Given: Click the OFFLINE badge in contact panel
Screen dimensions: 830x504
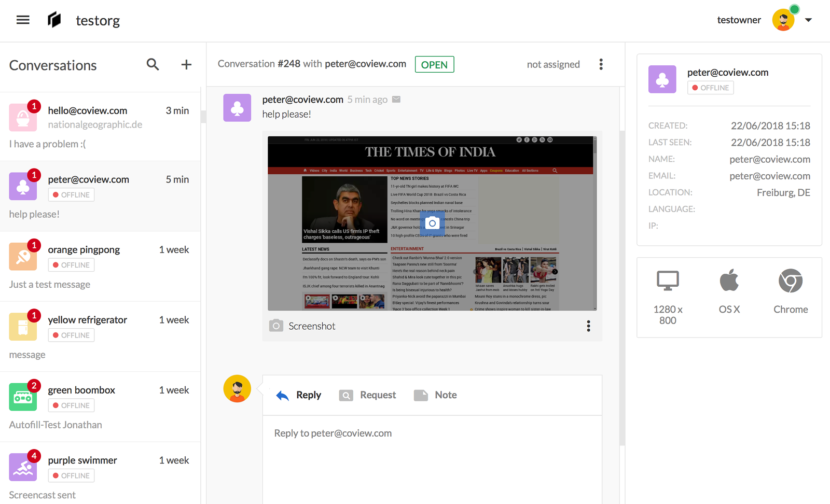Looking at the screenshot, I should (710, 88).
